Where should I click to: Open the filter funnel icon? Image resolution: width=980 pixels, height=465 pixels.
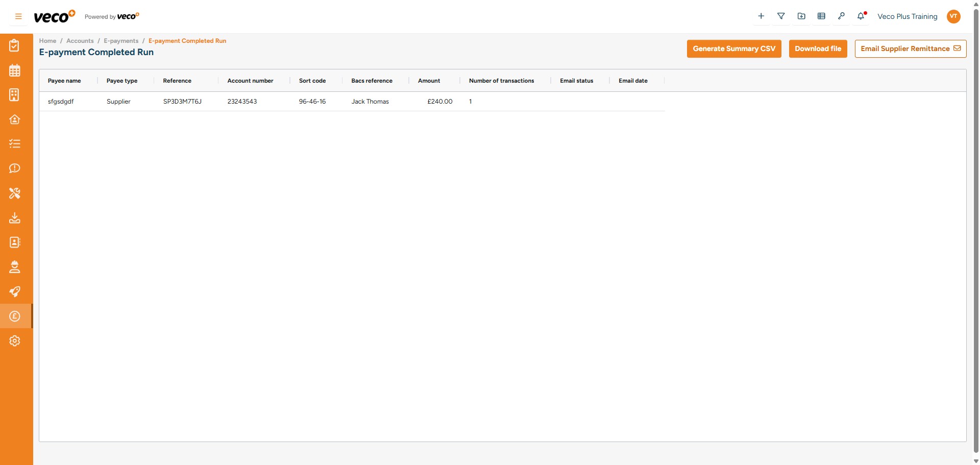(x=781, y=16)
